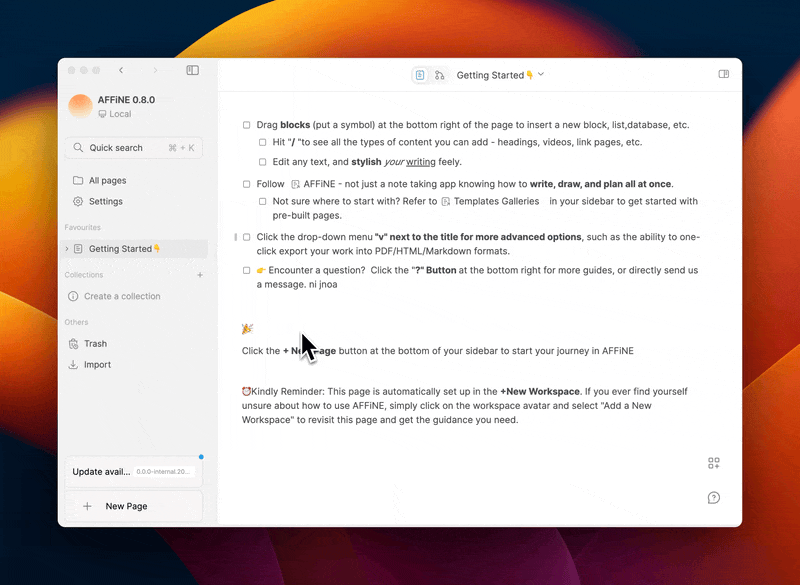Screen dimensions: 800x585
Task: Check the 'Drag blocks' checkbox
Action: click(246, 125)
